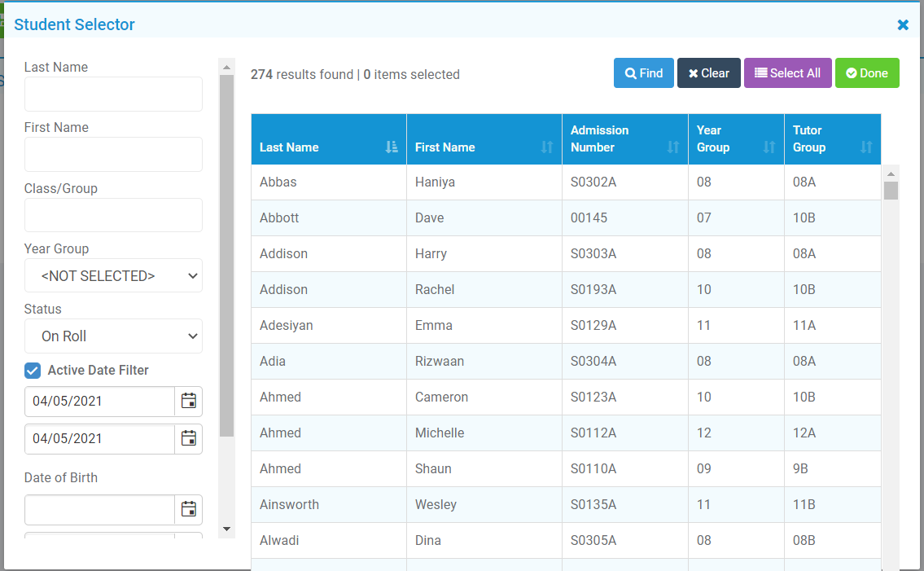Open calendar picker for second active date

pyautogui.click(x=188, y=438)
